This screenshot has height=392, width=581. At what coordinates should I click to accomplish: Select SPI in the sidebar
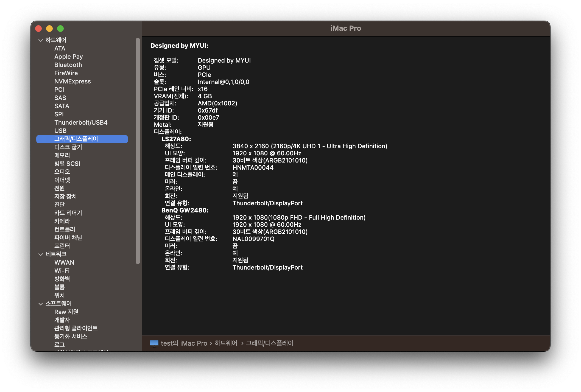(59, 114)
